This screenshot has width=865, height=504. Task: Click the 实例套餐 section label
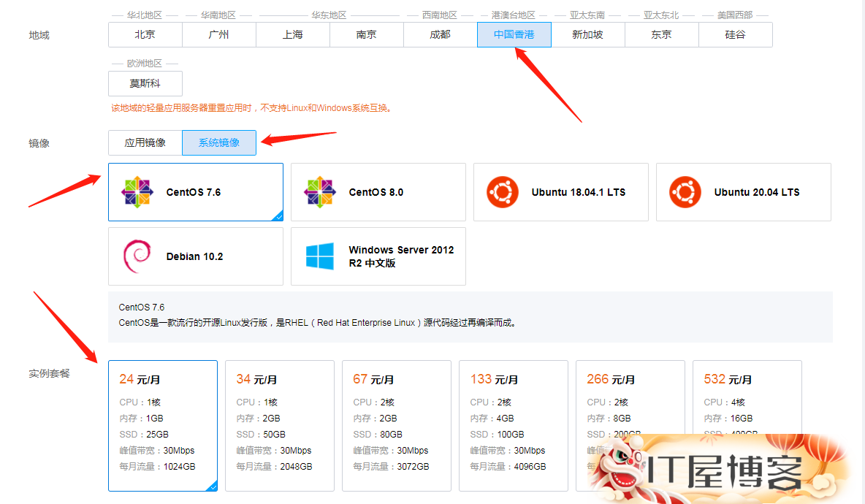coord(49,374)
